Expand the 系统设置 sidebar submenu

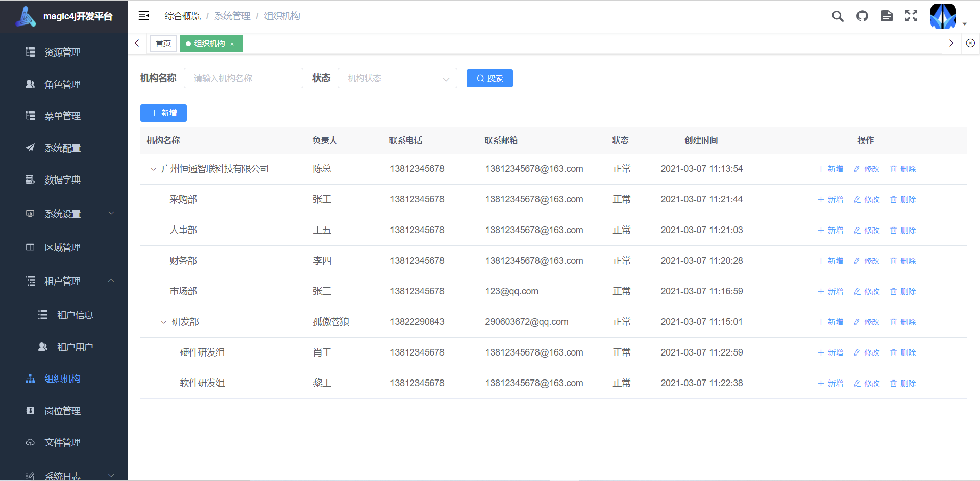coord(64,214)
